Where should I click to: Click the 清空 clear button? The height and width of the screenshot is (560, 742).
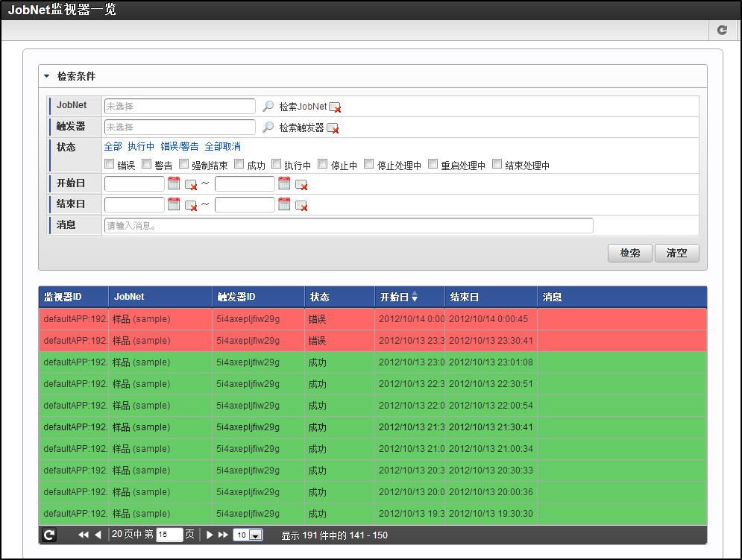[676, 254]
